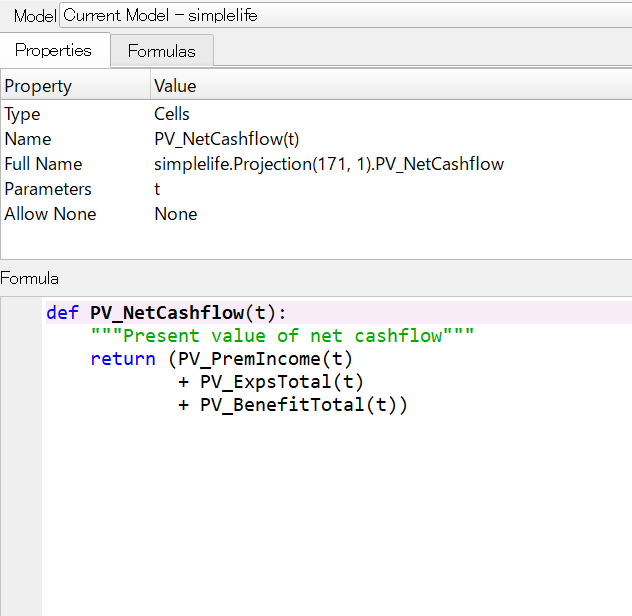Click the Value column header
The image size is (632, 616).
click(x=175, y=86)
